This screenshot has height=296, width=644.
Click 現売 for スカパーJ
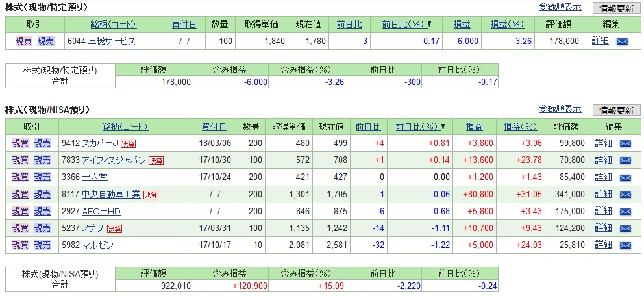tap(42, 143)
